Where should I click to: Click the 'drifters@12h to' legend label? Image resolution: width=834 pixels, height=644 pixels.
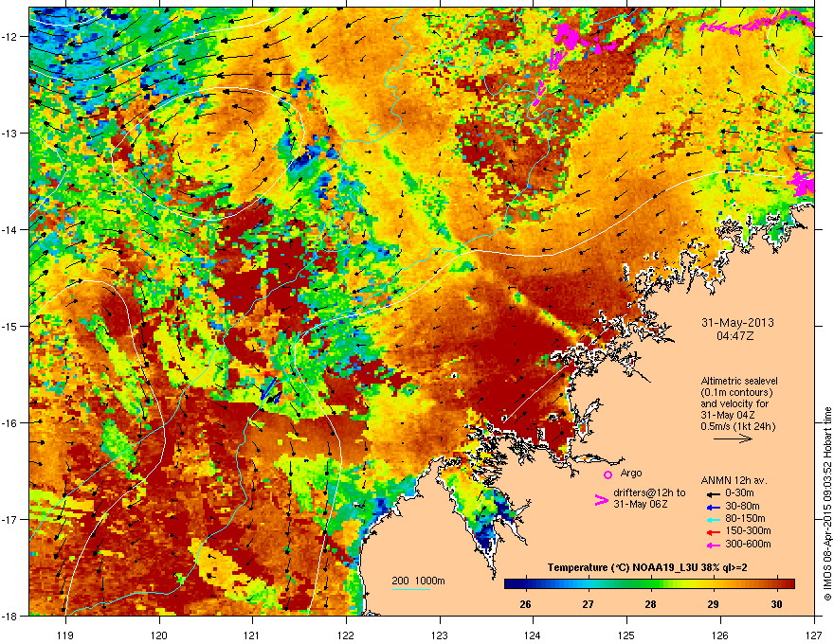(649, 492)
